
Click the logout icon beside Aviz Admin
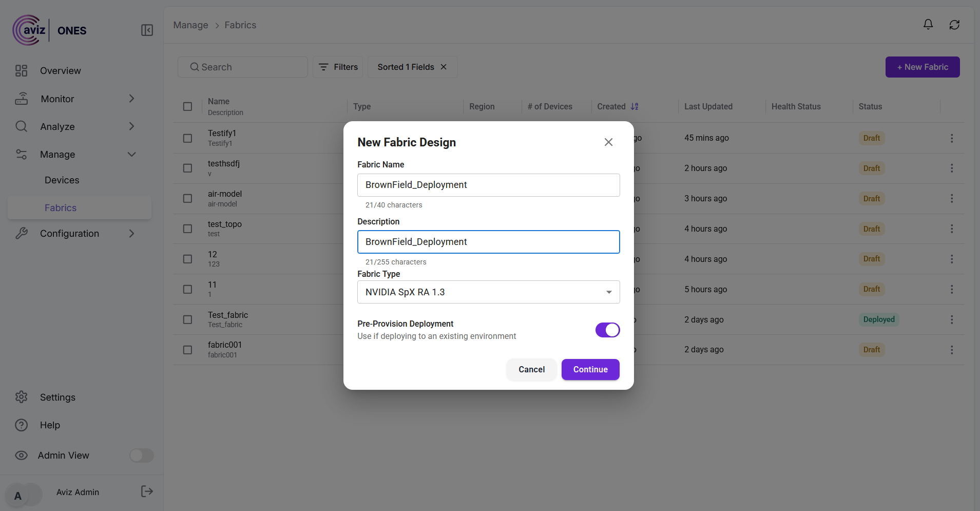point(147,491)
